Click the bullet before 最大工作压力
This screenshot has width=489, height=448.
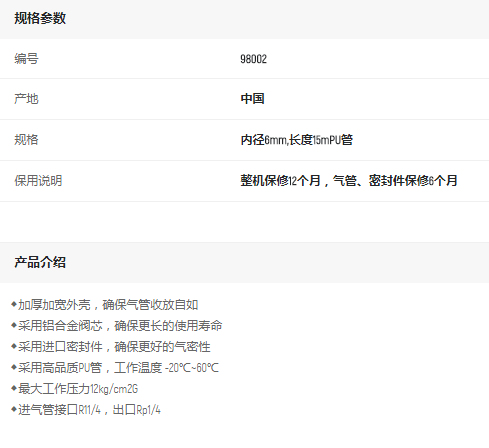click(14, 388)
